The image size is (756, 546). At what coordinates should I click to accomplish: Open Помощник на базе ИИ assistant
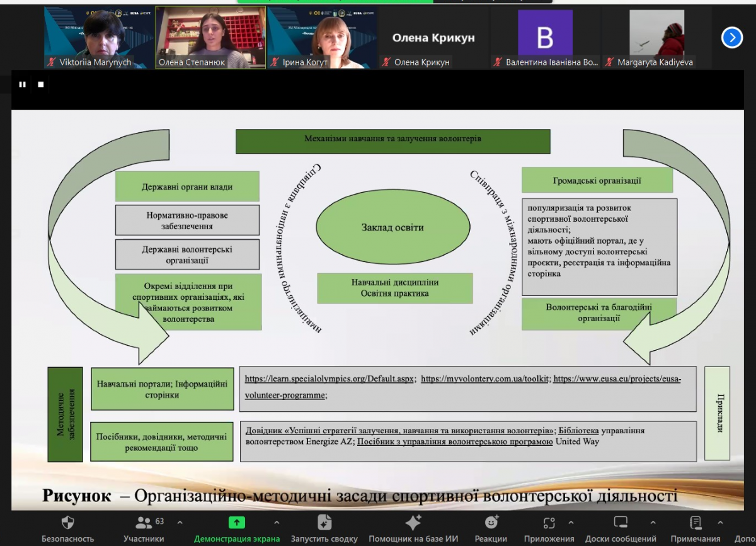pyautogui.click(x=413, y=523)
